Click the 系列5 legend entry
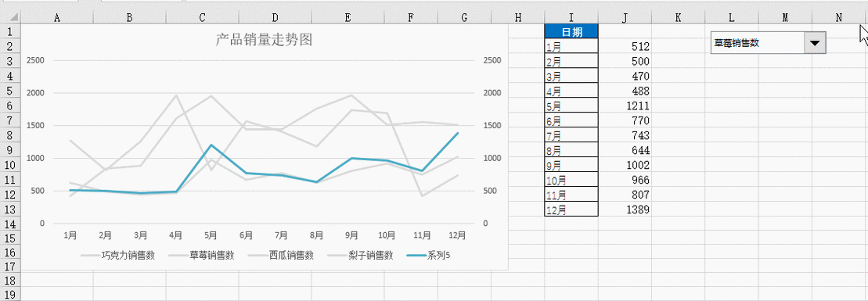The image size is (868, 301). coord(428,255)
